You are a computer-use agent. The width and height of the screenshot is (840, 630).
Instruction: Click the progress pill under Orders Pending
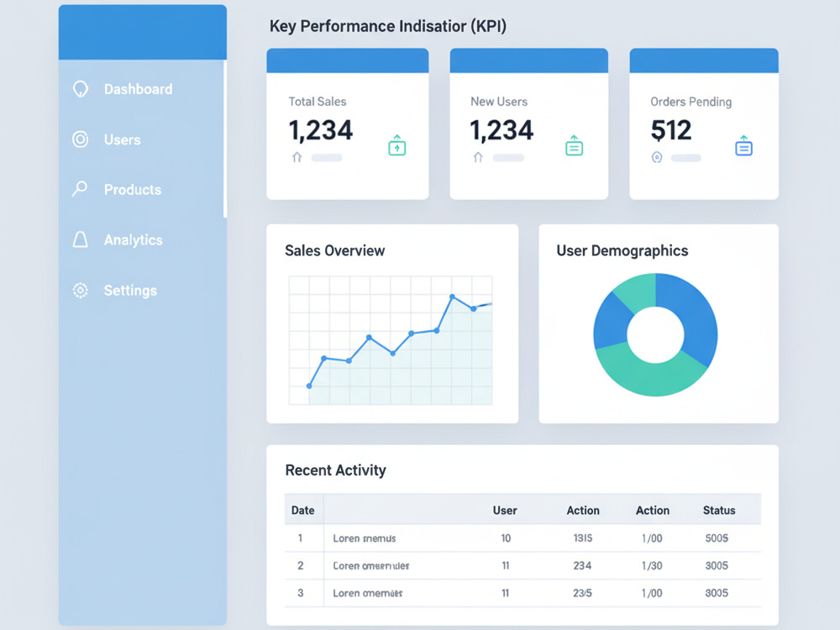(686, 158)
